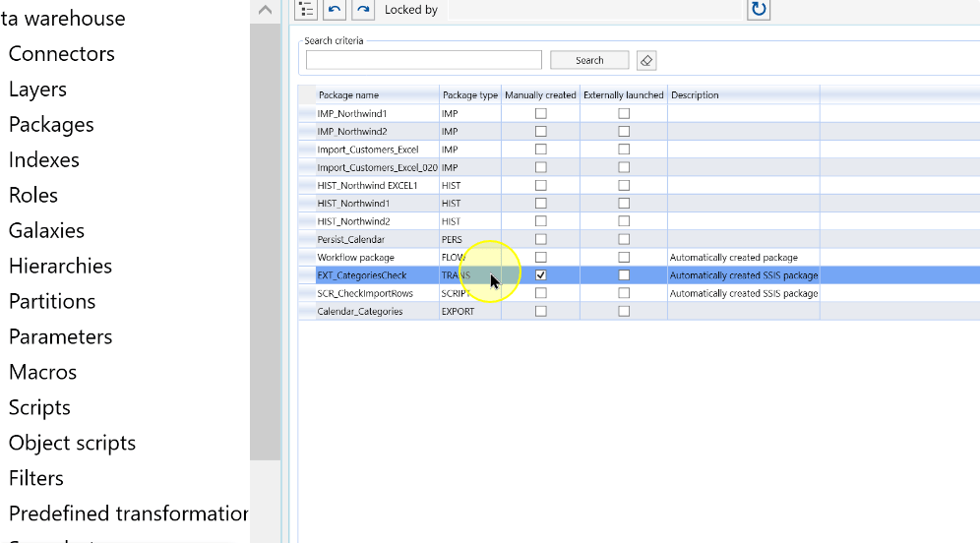
Task: Click the undo arrow icon
Action: (335, 10)
